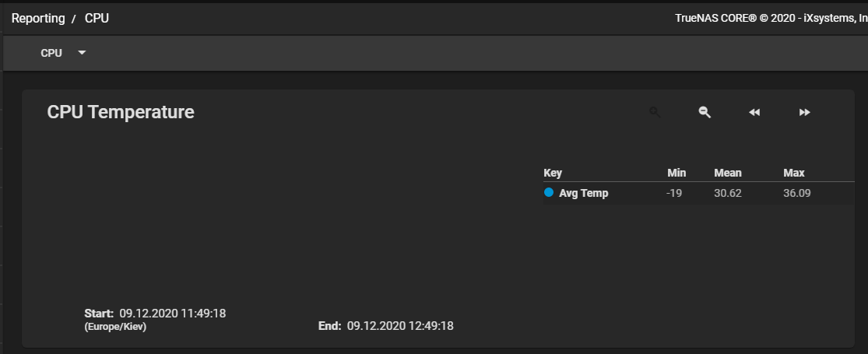Click the Start timestamp 11:49:18
The width and height of the screenshot is (868, 354).
tap(173, 314)
